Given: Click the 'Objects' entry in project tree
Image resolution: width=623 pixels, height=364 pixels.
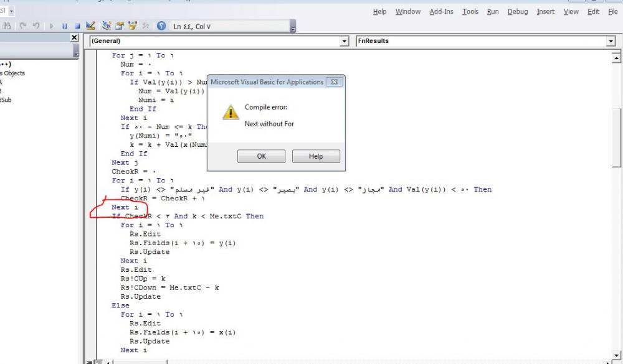Looking at the screenshot, I should [x=12, y=73].
